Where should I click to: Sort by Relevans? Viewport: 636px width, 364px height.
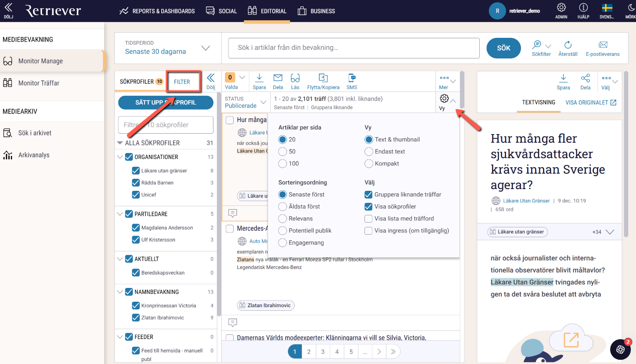[x=283, y=218]
